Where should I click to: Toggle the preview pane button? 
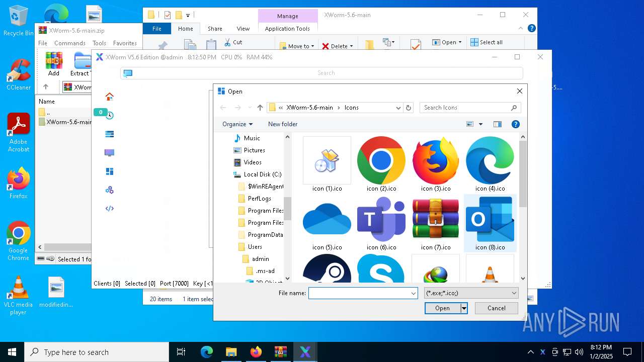[498, 124]
